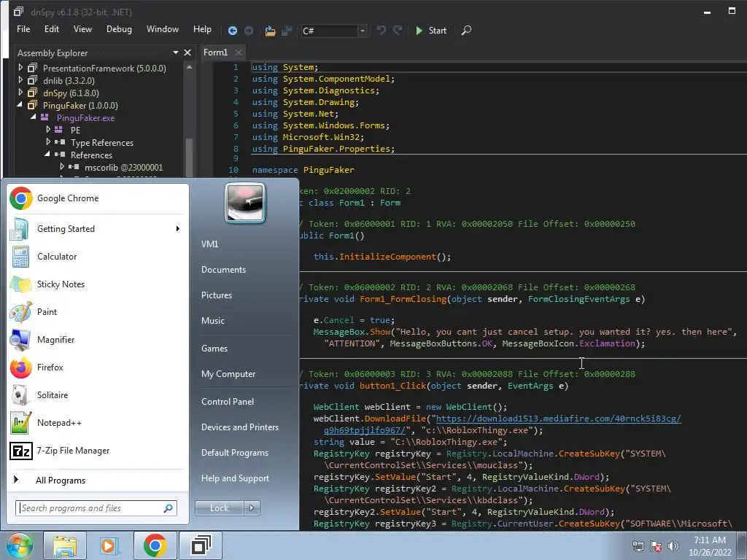Open File Explorer from the taskbar

pyautogui.click(x=65, y=545)
